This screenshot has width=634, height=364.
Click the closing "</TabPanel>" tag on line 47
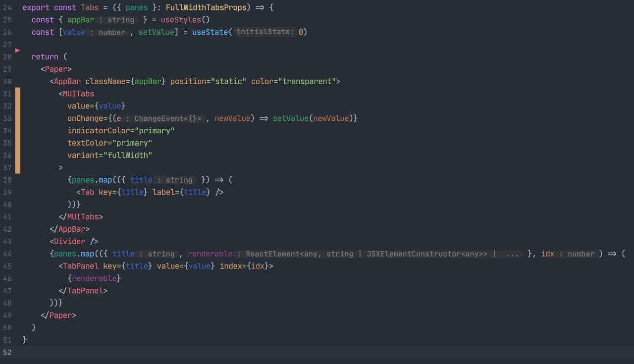click(x=83, y=291)
